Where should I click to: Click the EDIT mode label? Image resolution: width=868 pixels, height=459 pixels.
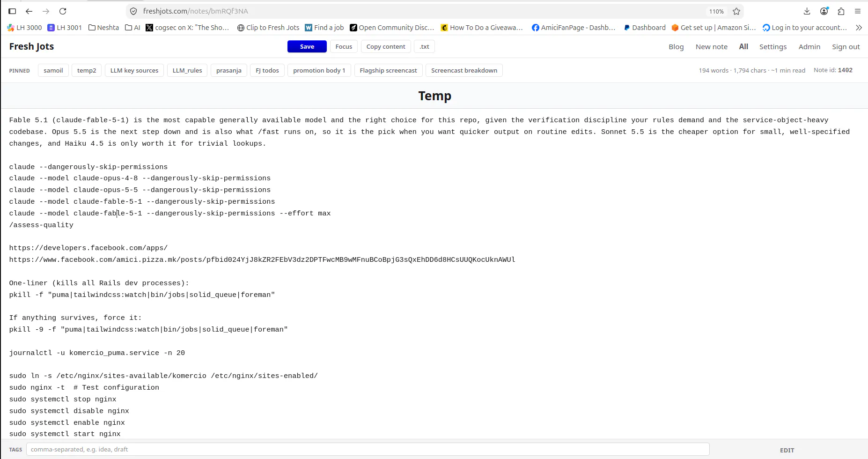tap(787, 450)
